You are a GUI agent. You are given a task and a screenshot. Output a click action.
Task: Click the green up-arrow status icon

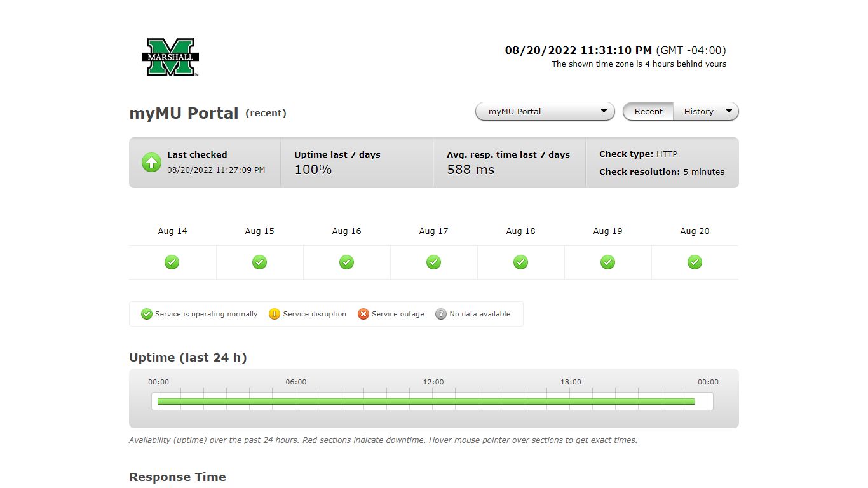151,163
